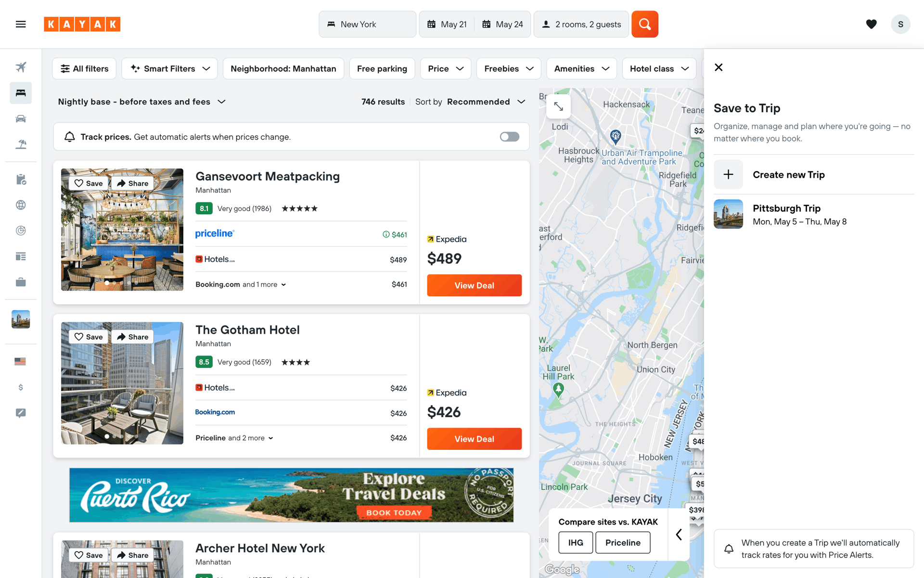Open Explore globe icon in sidebar
The height and width of the screenshot is (578, 924).
point(21,205)
